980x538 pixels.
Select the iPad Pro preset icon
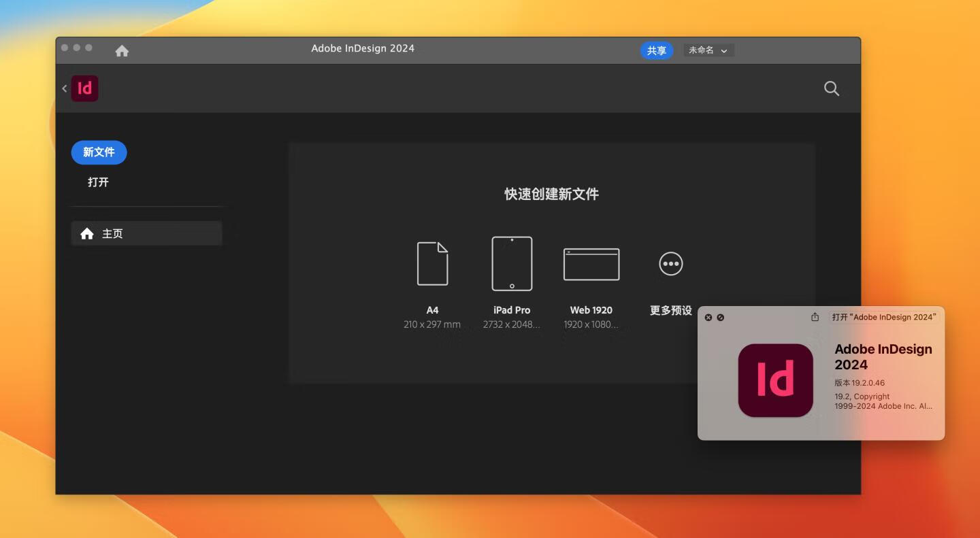click(512, 264)
